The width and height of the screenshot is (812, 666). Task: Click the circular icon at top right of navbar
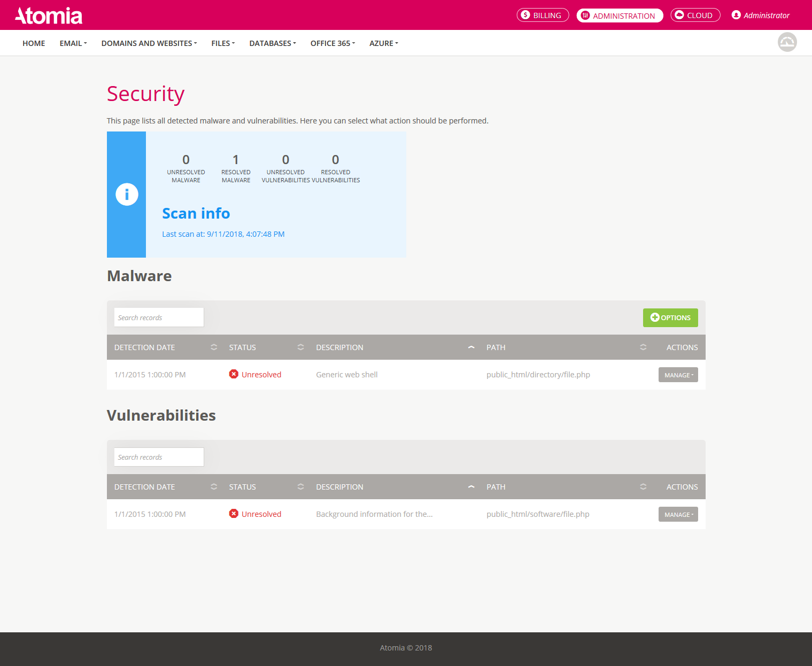coord(787,42)
